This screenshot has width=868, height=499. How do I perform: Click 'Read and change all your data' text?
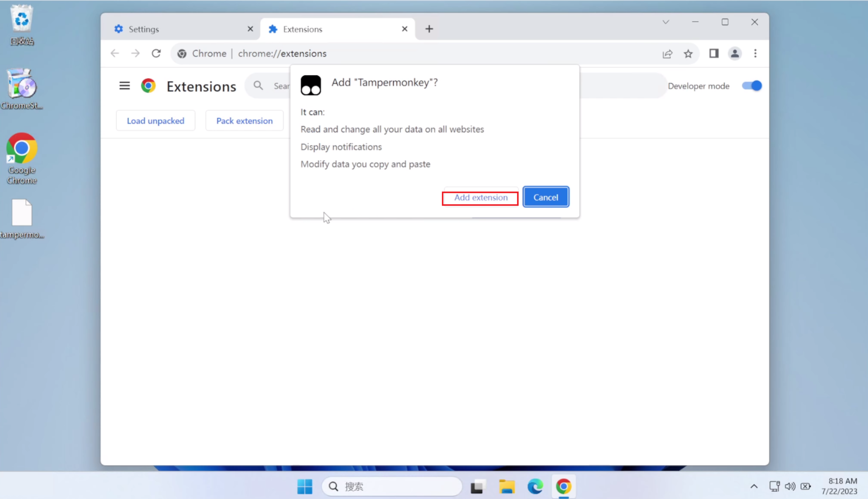coord(392,129)
